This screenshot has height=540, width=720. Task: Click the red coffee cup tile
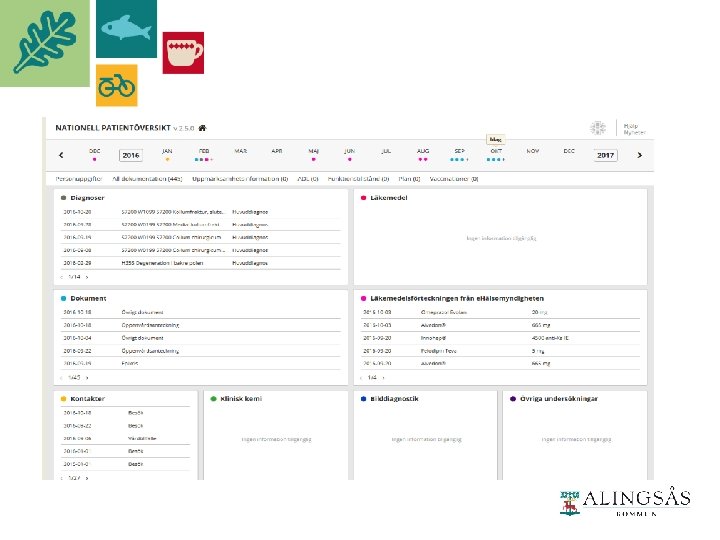click(183, 53)
